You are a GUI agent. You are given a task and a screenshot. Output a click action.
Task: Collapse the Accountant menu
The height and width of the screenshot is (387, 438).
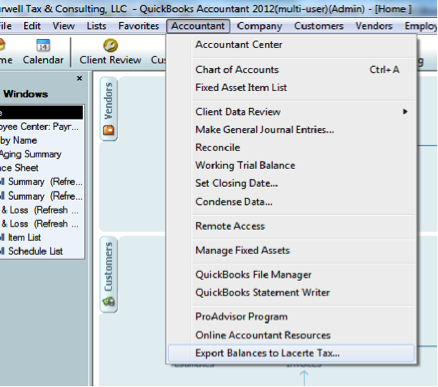coord(198,26)
